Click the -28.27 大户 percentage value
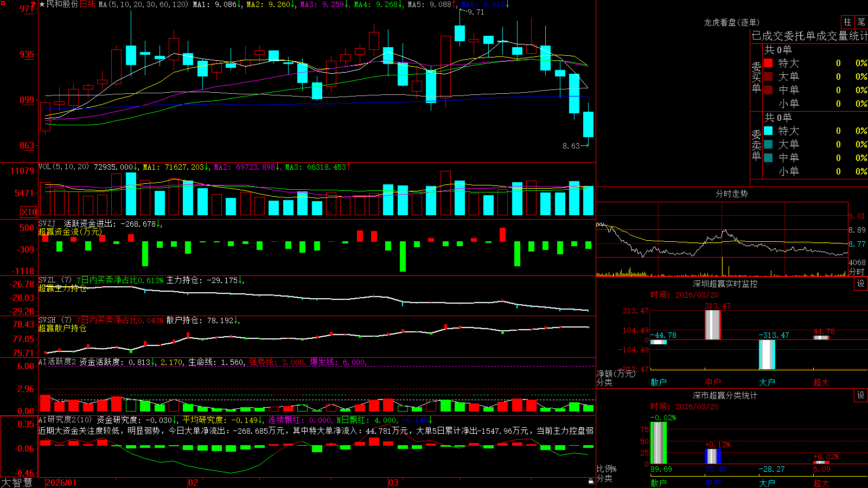This screenshot has height=488, width=868. pyautogui.click(x=771, y=469)
